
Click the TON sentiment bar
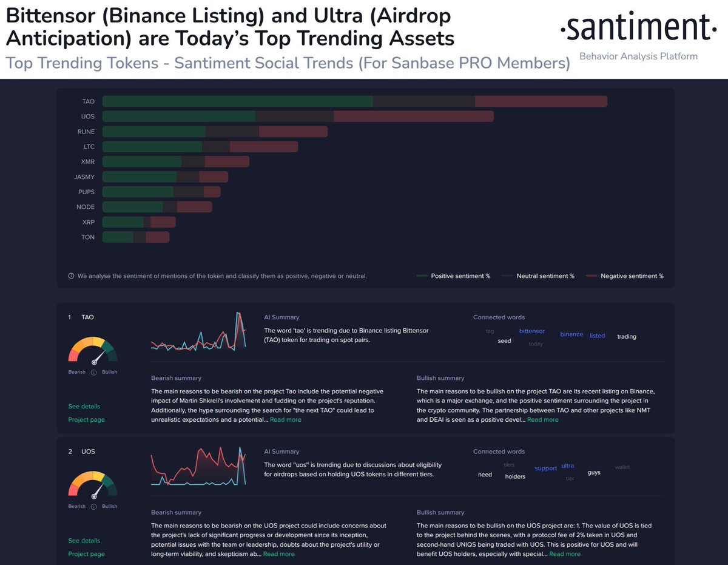pos(136,237)
